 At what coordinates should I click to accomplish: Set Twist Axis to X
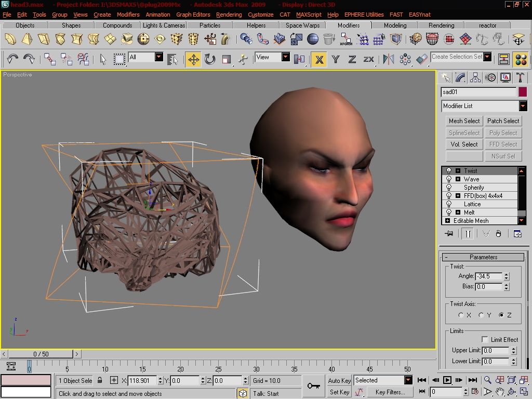461,315
